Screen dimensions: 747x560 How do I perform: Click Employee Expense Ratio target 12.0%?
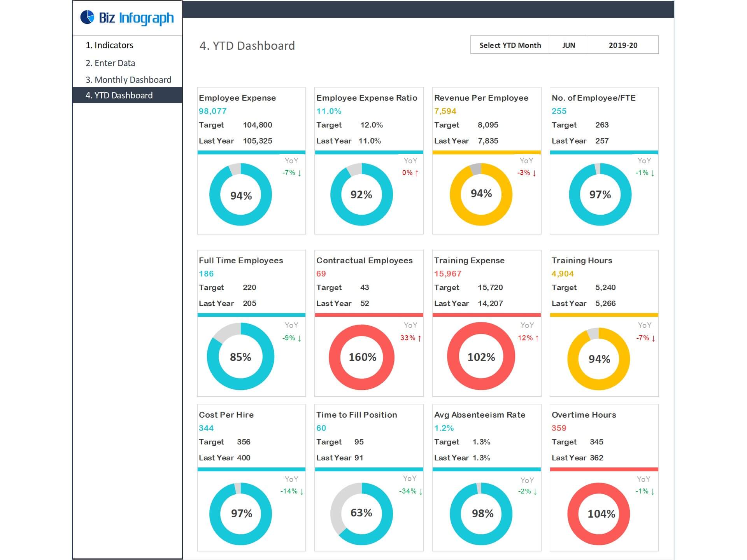(372, 125)
